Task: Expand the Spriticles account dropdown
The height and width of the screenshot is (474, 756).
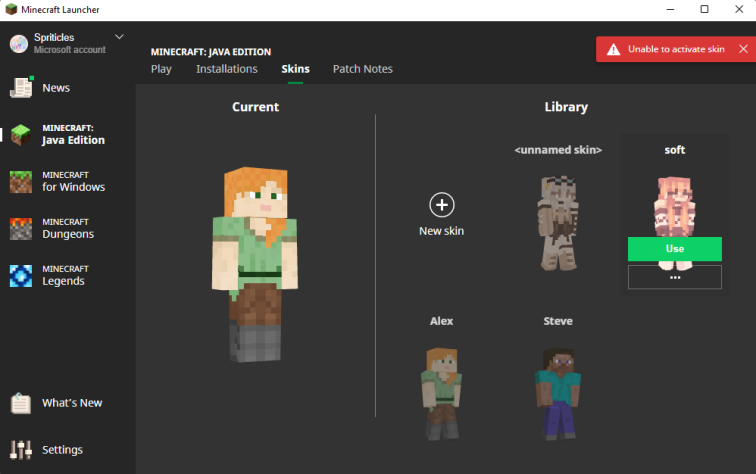Action: point(120,37)
